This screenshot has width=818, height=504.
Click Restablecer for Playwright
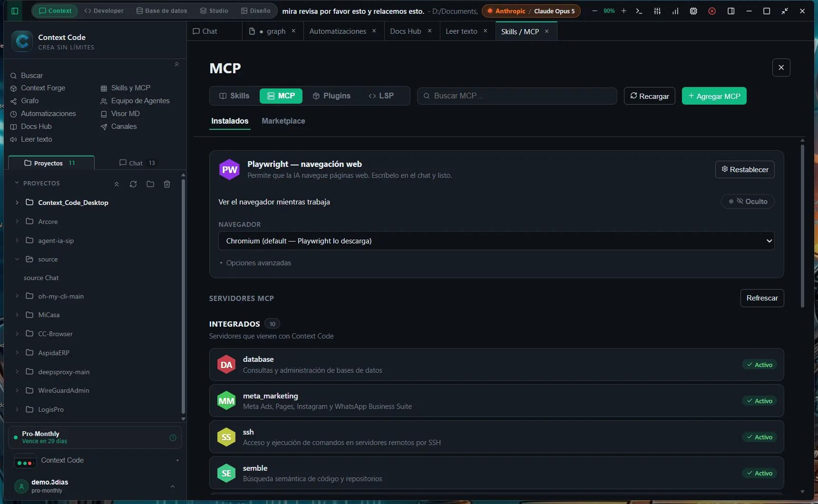[x=745, y=170]
